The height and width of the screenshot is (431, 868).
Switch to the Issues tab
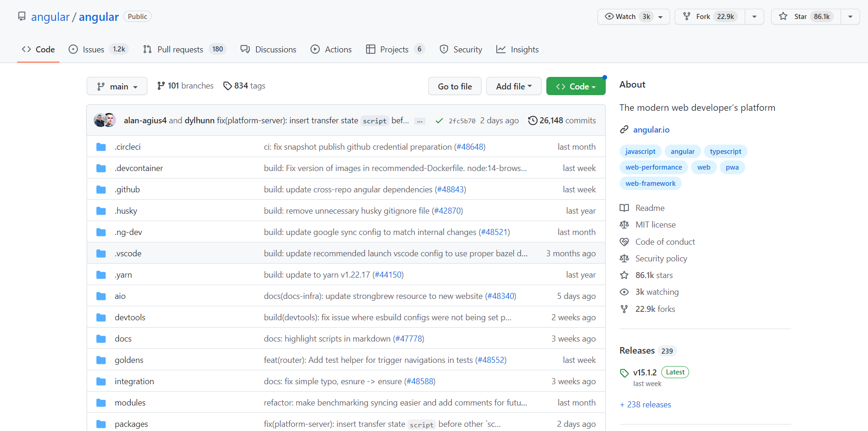(x=98, y=49)
